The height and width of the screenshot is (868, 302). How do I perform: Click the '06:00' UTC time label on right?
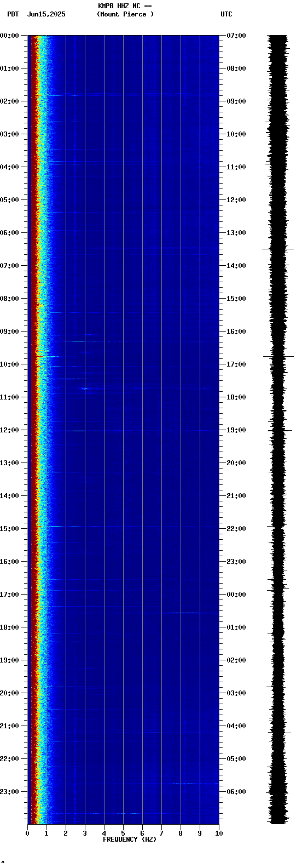pyautogui.click(x=236, y=792)
